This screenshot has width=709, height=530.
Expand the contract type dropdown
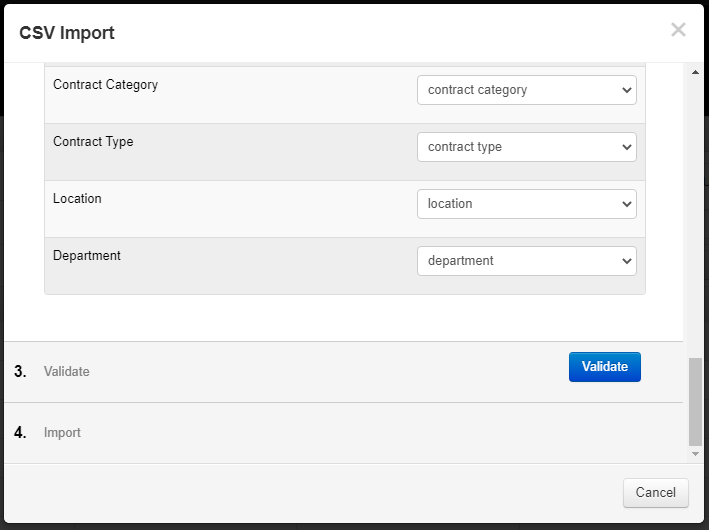(x=527, y=147)
